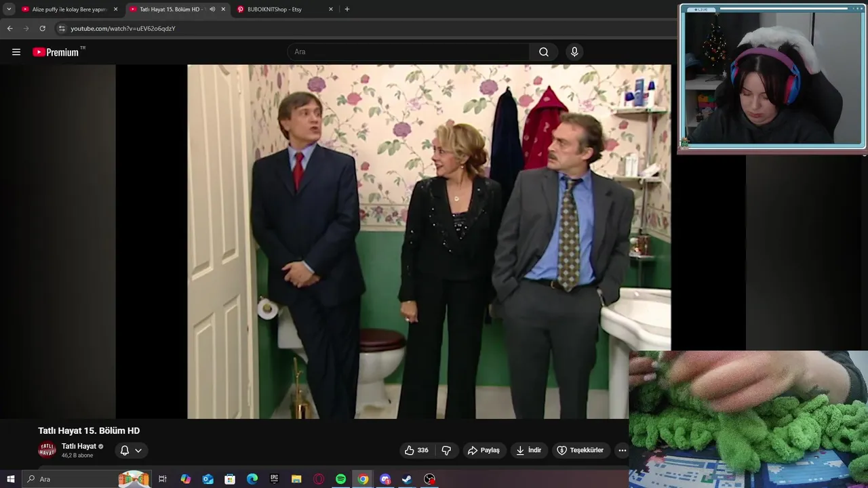Open Discord from taskbar

385,479
